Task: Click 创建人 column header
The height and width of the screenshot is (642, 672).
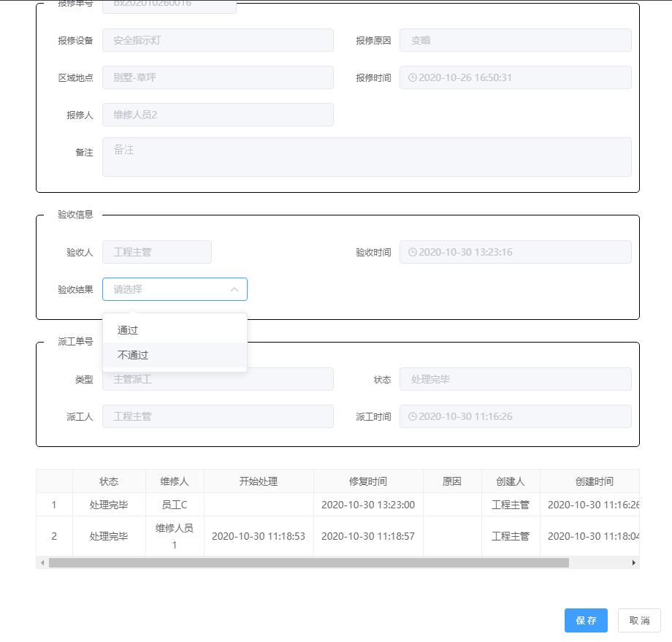Action: pyautogui.click(x=511, y=481)
